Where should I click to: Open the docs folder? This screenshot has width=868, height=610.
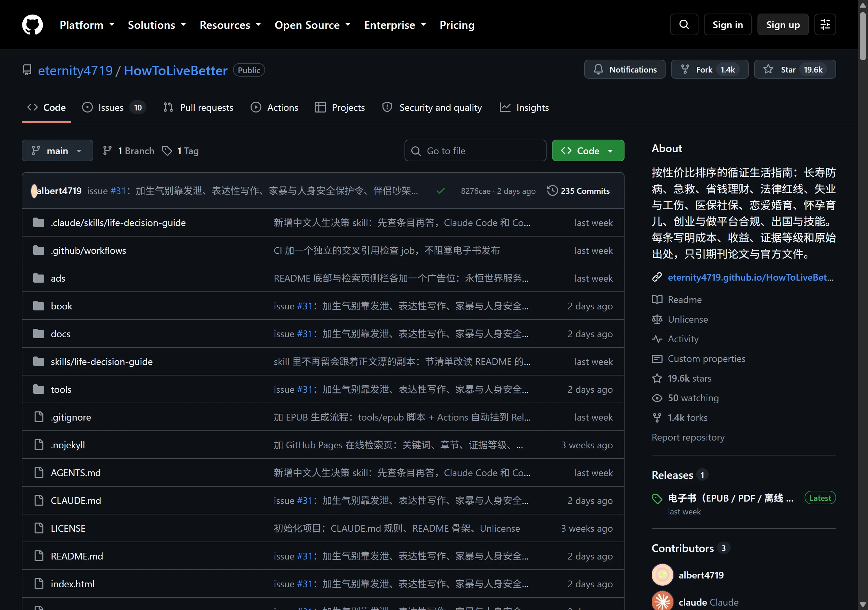tap(60, 334)
